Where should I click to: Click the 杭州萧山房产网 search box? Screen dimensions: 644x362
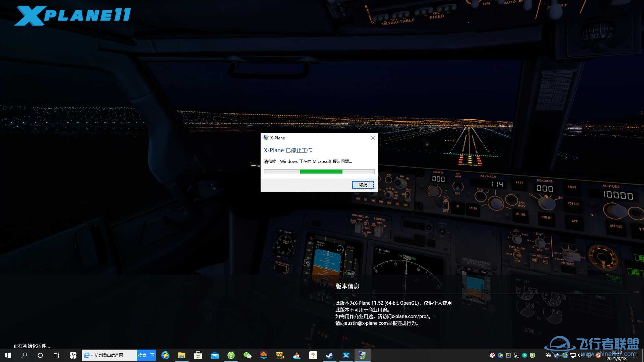click(x=109, y=355)
